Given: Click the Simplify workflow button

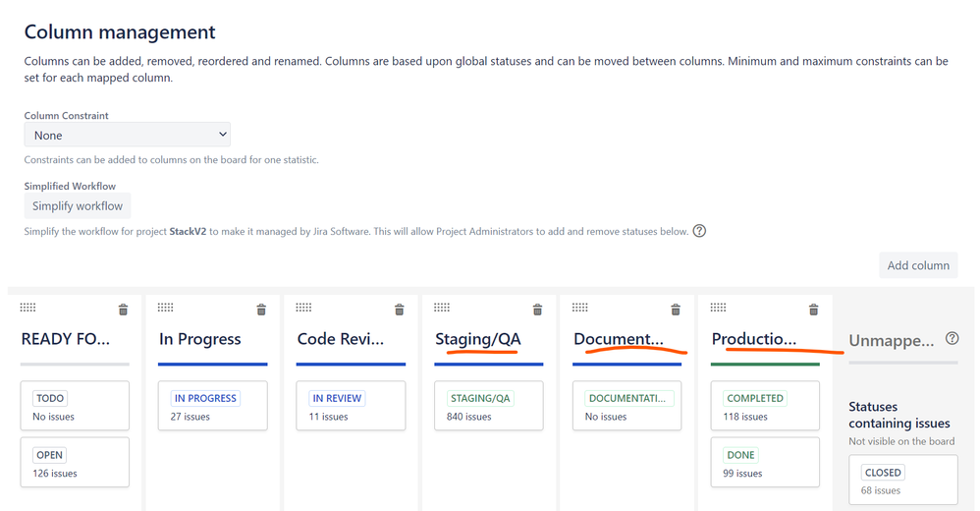Looking at the screenshot, I should (78, 205).
